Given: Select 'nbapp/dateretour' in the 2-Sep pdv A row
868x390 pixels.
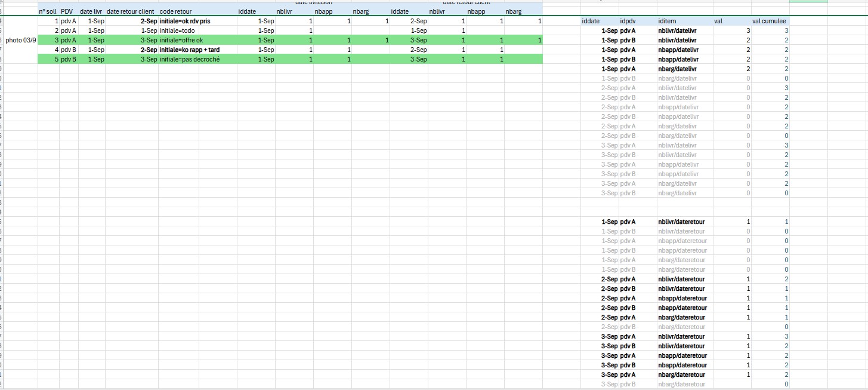Looking at the screenshot, I should [682, 298].
